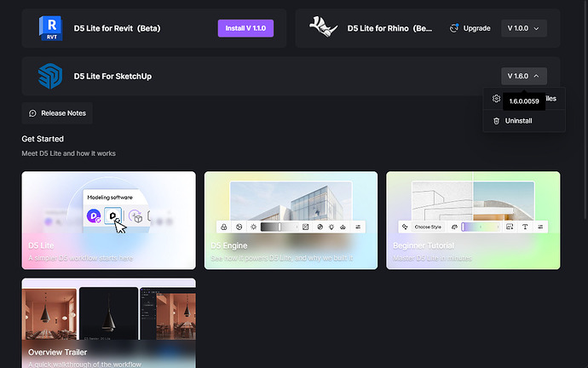Open the Beginner Tutorial card

coord(473,221)
